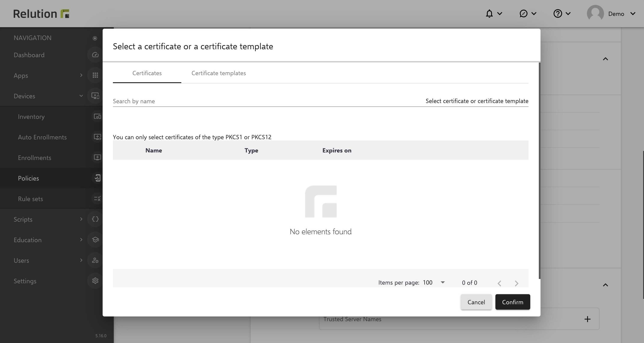
Task: Click the Scripts braces icon
Action: (x=95, y=219)
